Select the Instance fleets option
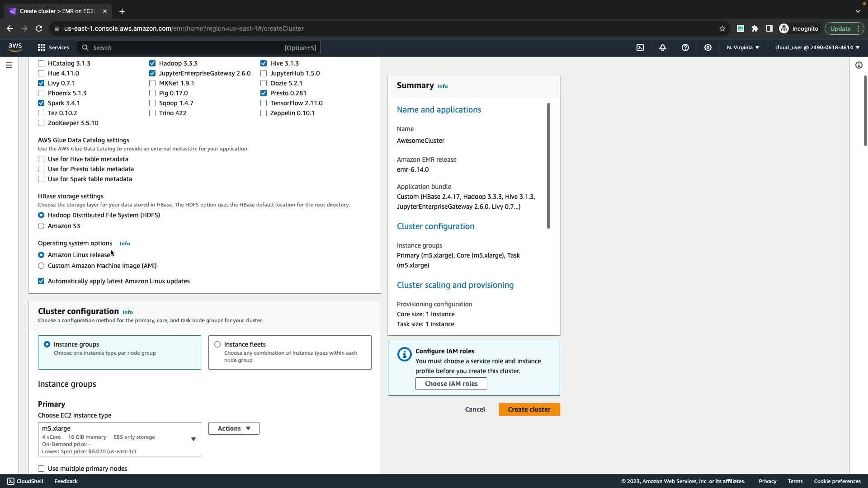868x488 pixels. pos(217,344)
